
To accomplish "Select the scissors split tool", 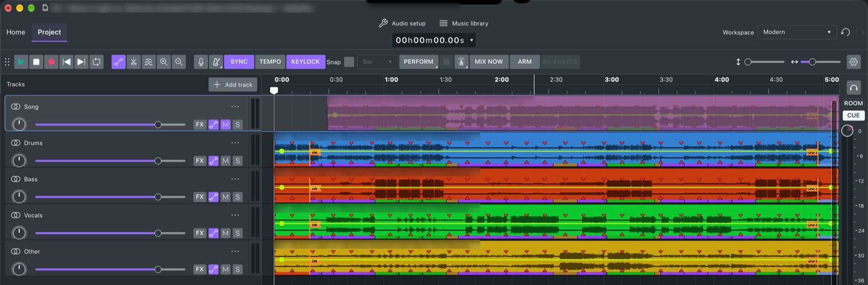I will (x=134, y=62).
